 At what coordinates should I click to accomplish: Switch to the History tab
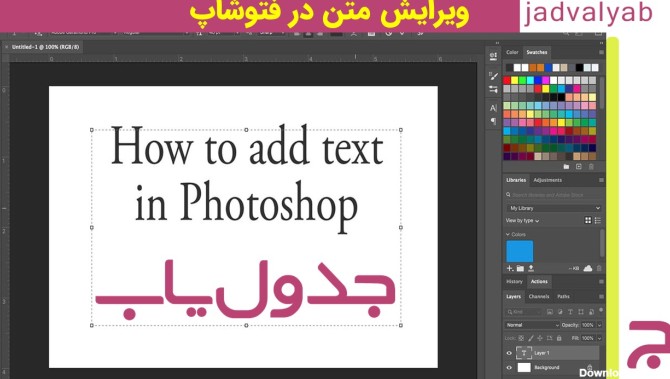(514, 282)
